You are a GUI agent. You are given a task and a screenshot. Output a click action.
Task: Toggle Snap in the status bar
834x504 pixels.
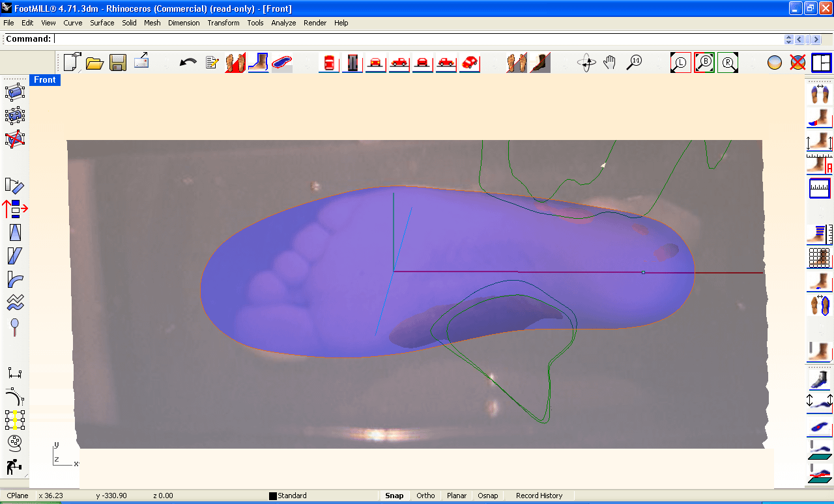[x=394, y=496]
